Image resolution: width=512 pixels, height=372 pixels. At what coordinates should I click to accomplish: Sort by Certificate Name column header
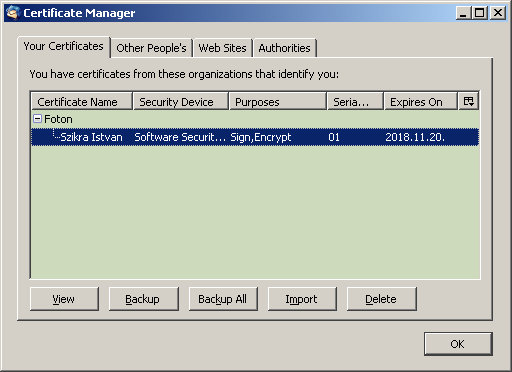pos(82,102)
